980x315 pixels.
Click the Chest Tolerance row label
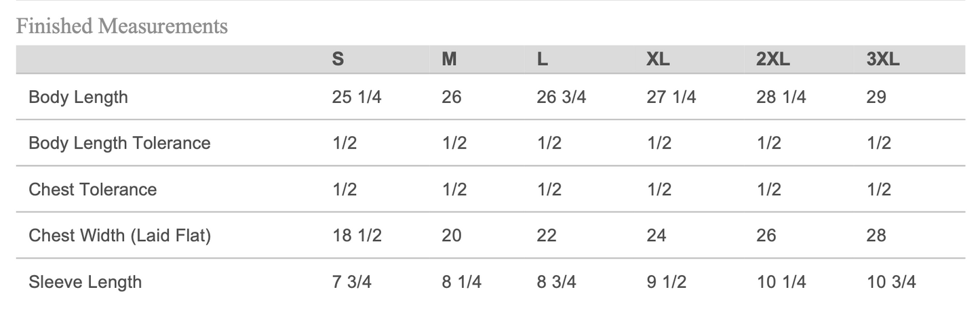[x=92, y=189]
